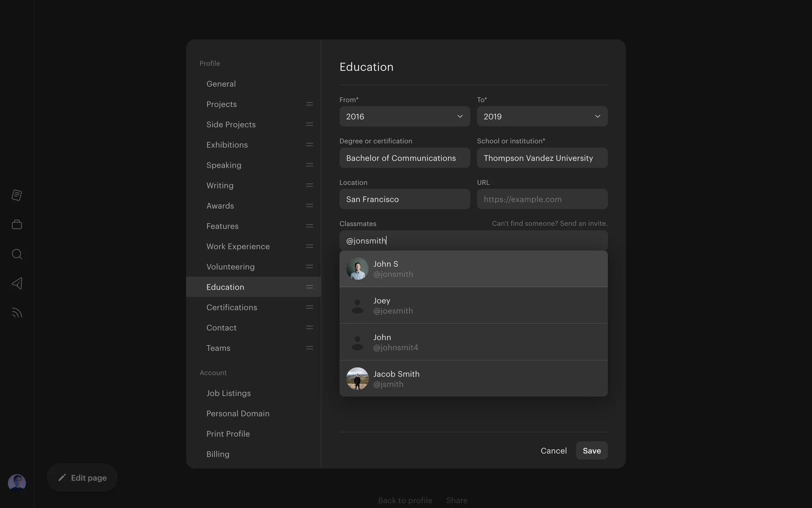The image size is (812, 508).
Task: Expand the To year dropdown showing 2019
Action: point(542,116)
